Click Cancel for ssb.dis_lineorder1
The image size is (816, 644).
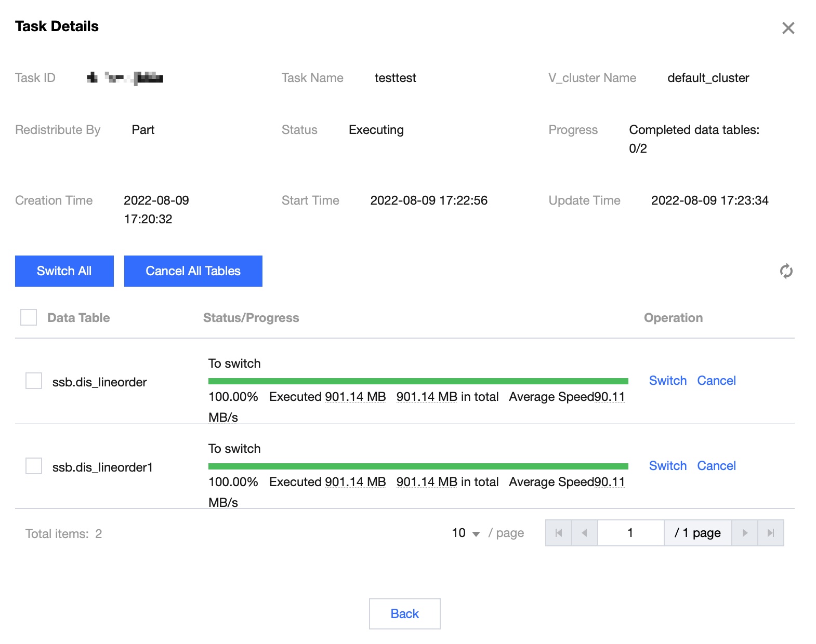click(716, 466)
